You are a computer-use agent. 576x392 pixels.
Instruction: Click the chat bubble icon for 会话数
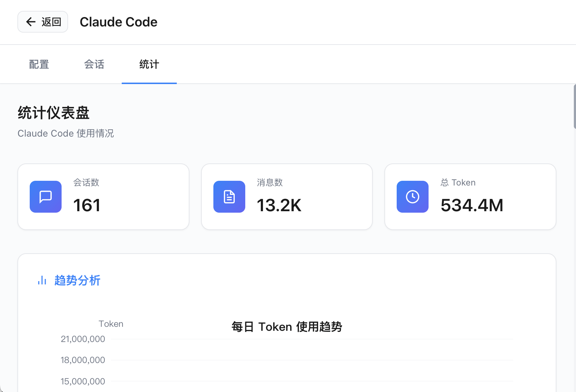(46, 197)
